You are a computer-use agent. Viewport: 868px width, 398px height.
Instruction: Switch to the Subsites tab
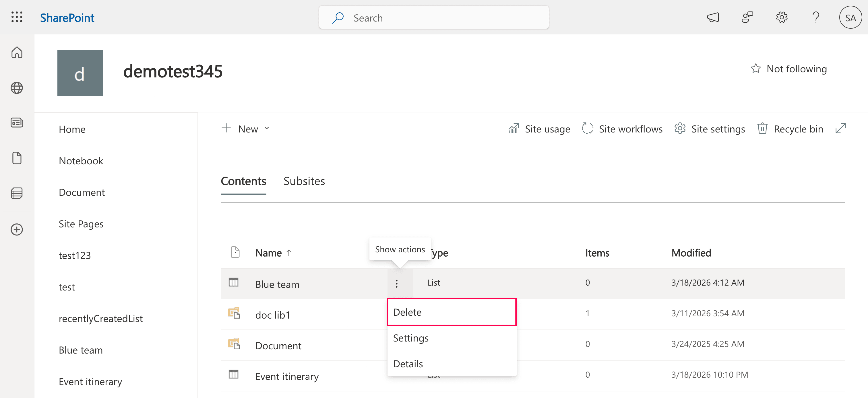pos(304,181)
